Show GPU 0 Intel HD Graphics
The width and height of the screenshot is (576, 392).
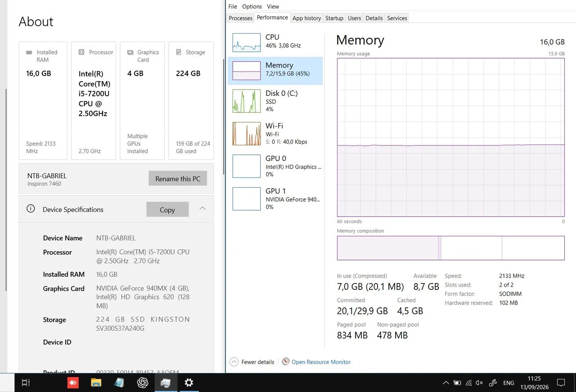(x=275, y=166)
